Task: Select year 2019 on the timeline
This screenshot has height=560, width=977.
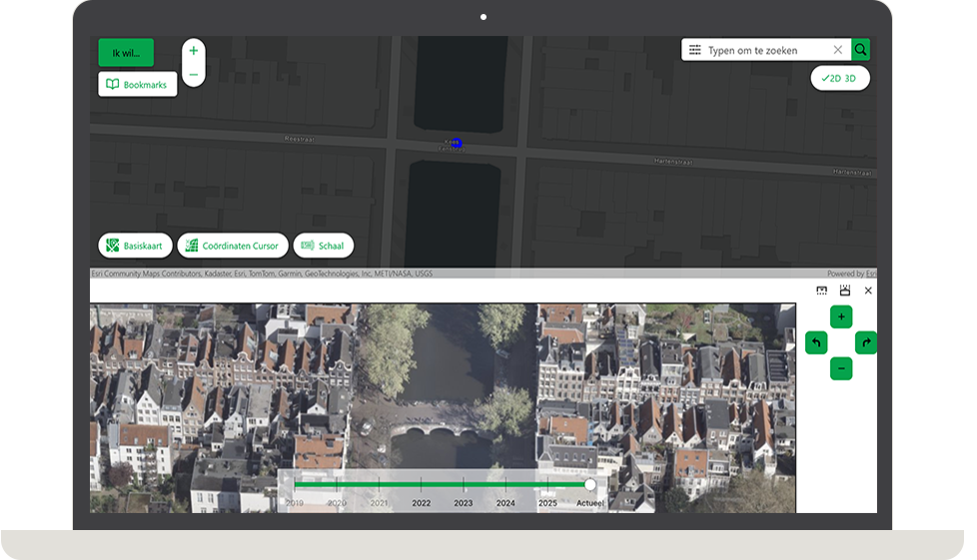Action: (295, 503)
